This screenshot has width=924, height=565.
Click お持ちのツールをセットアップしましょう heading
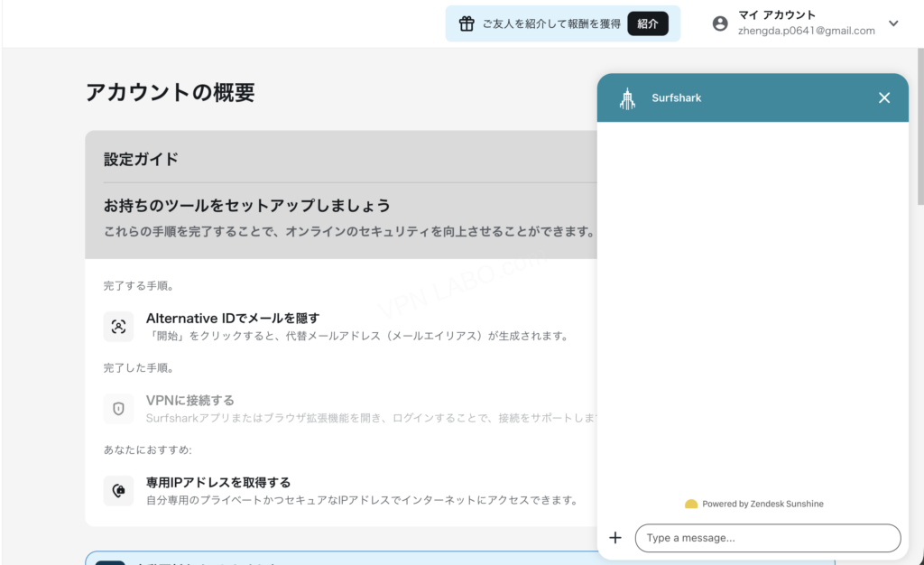pyautogui.click(x=247, y=206)
